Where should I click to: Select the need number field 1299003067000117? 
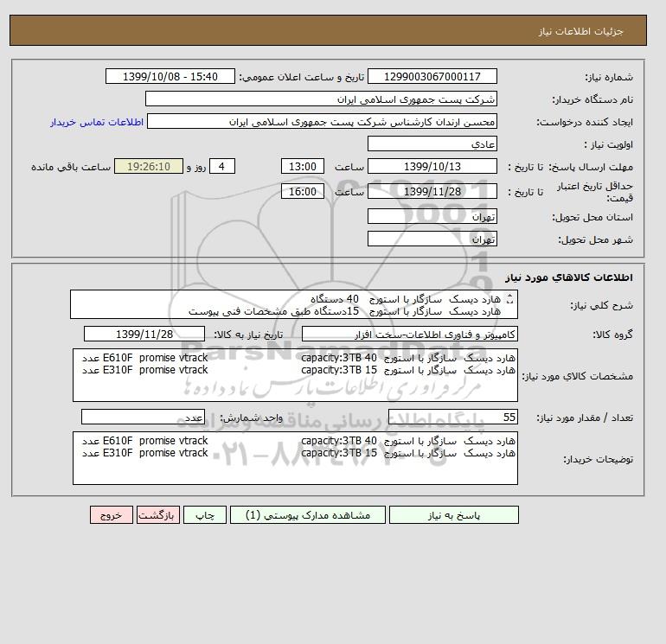click(432, 76)
